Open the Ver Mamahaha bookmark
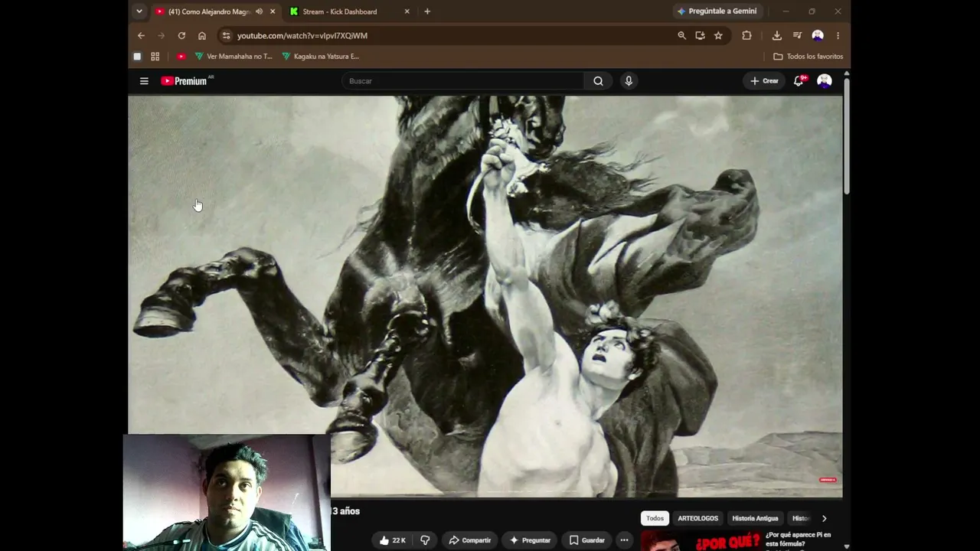The height and width of the screenshot is (551, 980). tap(234, 56)
